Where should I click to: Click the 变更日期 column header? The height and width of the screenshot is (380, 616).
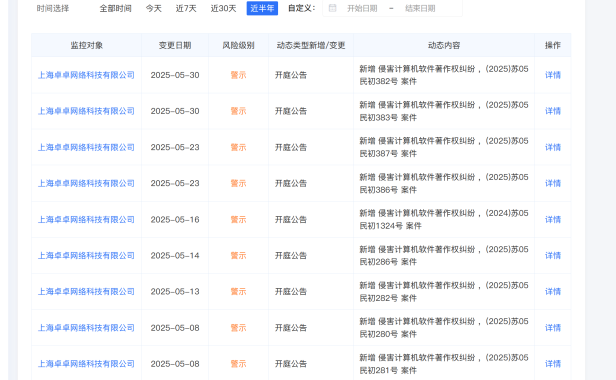coord(175,46)
